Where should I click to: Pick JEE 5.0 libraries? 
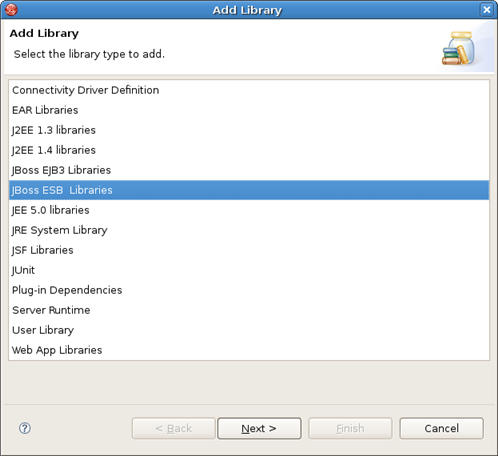pyautogui.click(x=249, y=210)
